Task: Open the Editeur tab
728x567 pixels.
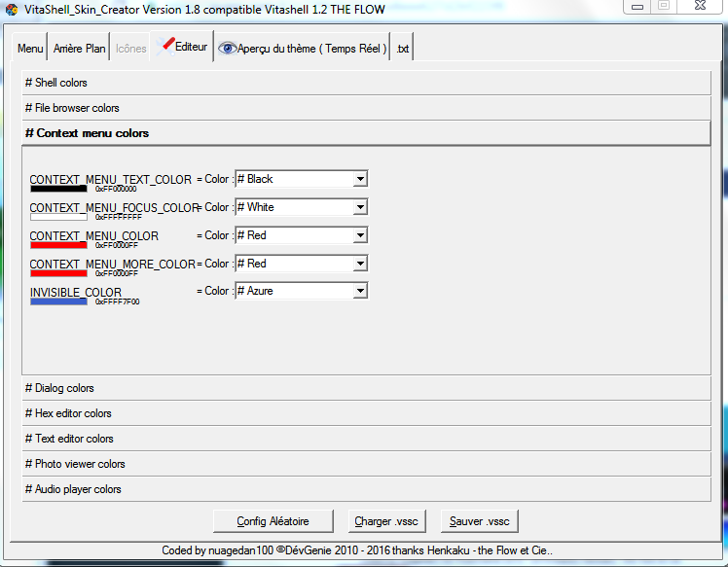Action: point(182,47)
